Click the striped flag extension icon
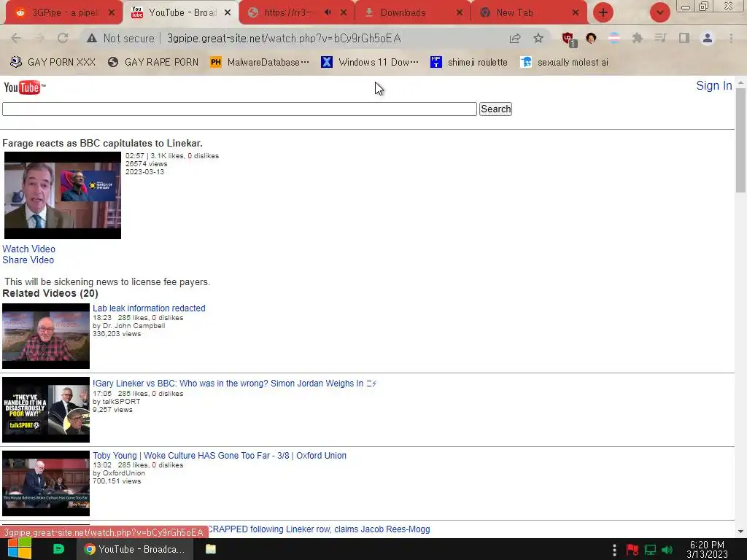This screenshot has width=747, height=560. click(x=614, y=38)
